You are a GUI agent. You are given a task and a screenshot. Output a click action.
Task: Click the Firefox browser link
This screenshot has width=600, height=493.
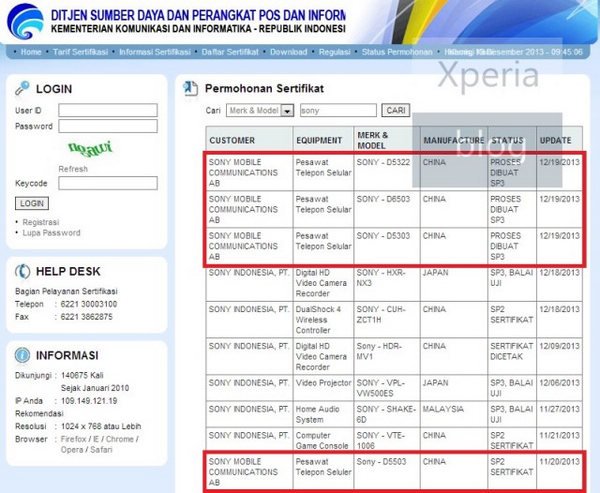(73, 439)
